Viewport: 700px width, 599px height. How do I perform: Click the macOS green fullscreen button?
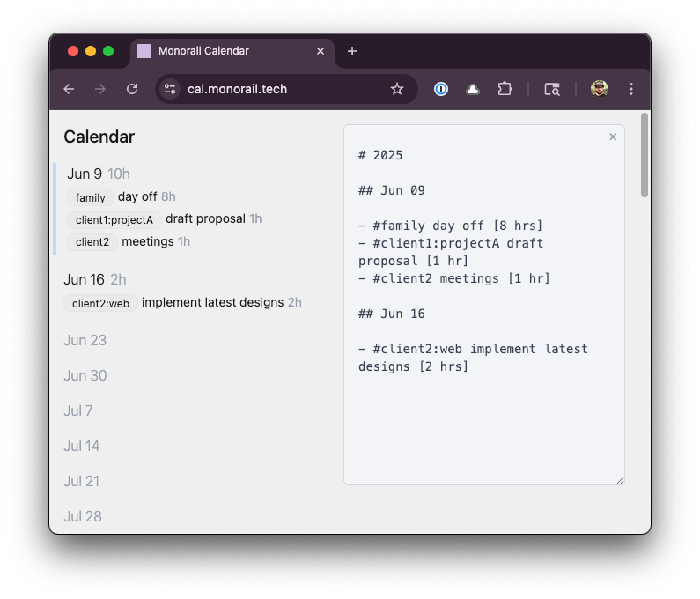(108, 51)
